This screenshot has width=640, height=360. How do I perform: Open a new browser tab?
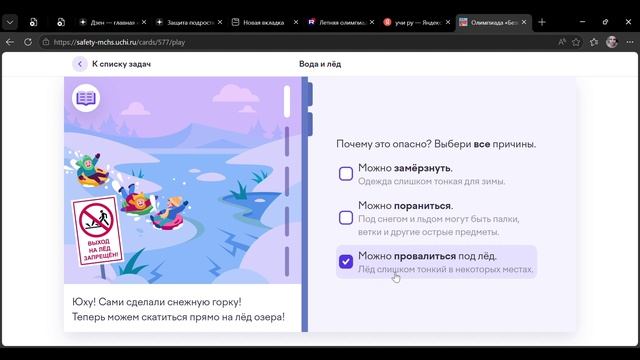pyautogui.click(x=542, y=22)
